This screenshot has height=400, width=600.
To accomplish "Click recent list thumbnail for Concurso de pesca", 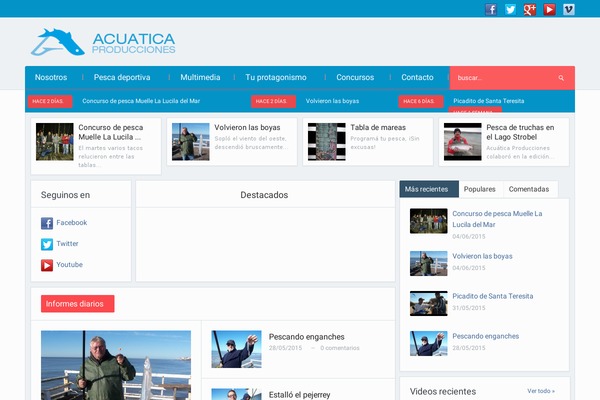I will (x=429, y=221).
